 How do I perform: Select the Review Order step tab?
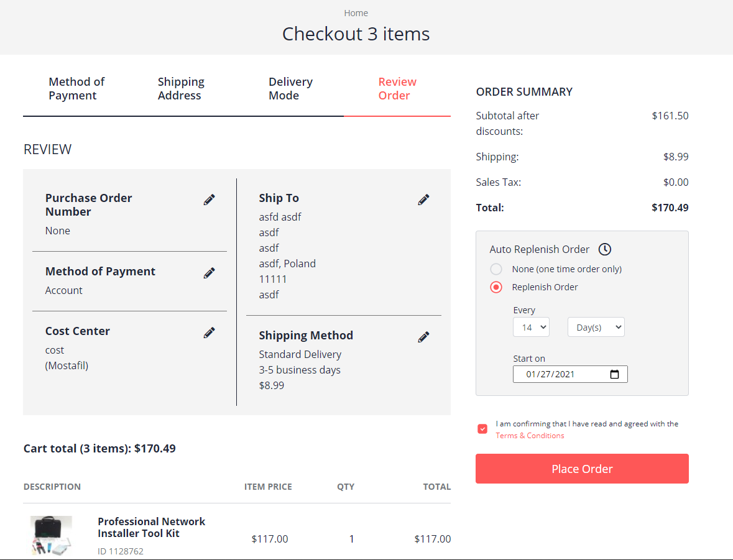pyautogui.click(x=397, y=88)
